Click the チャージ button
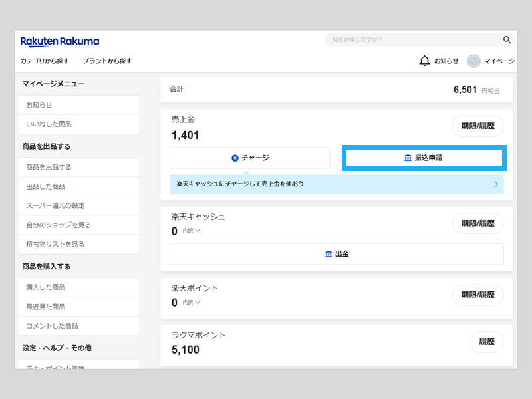Screen dimensions: 532x399 [x=250, y=158]
